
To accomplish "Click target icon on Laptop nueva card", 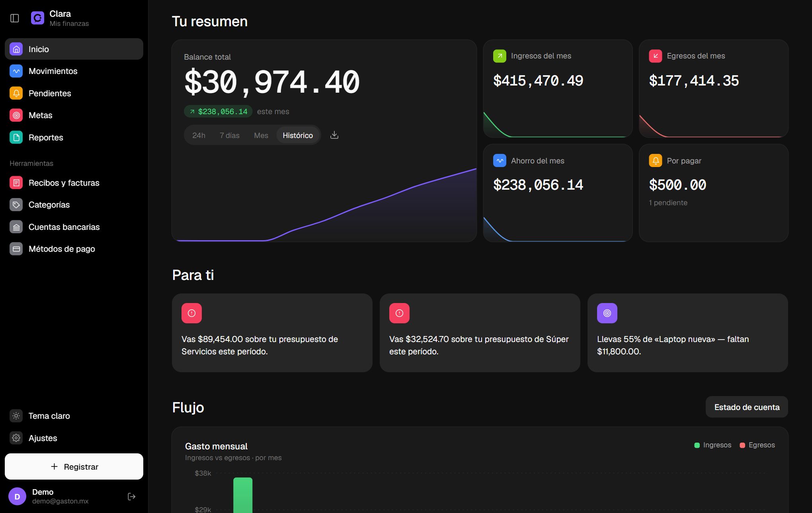I will 607,313.
